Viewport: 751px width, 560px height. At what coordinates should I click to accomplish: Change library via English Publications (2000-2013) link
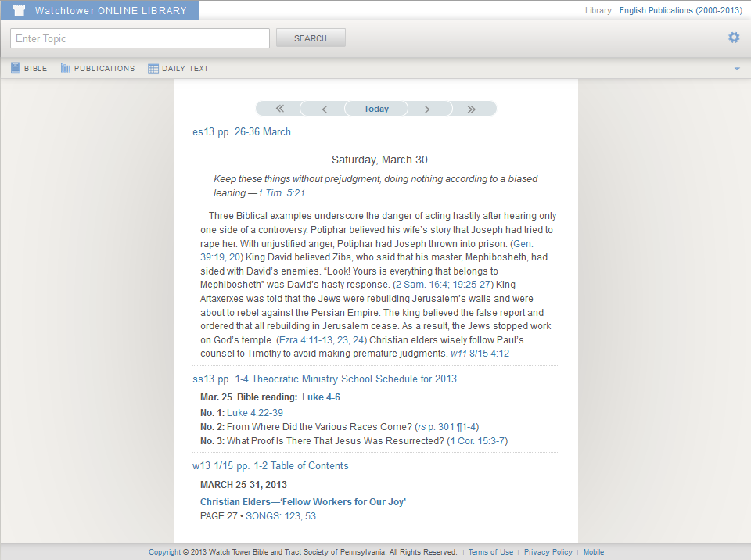(x=681, y=10)
